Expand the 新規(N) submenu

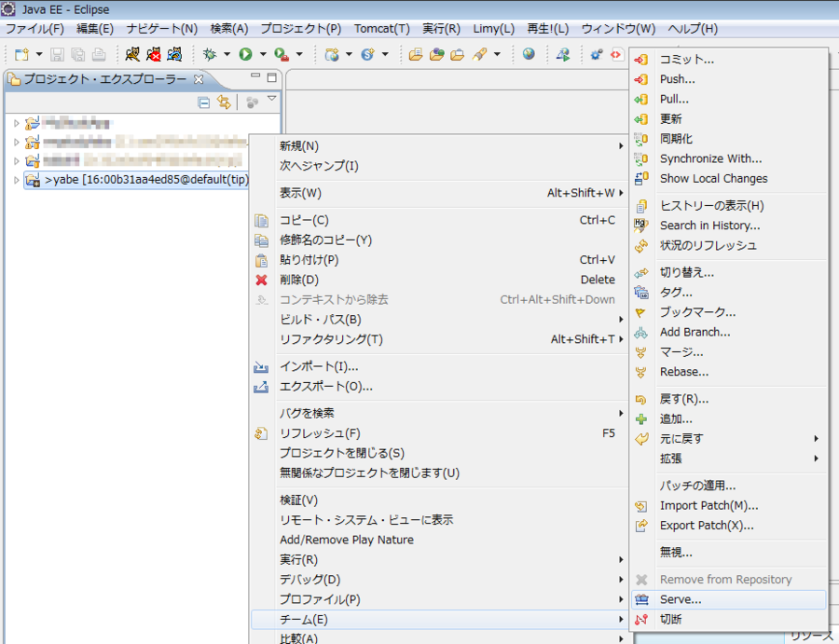click(x=439, y=146)
